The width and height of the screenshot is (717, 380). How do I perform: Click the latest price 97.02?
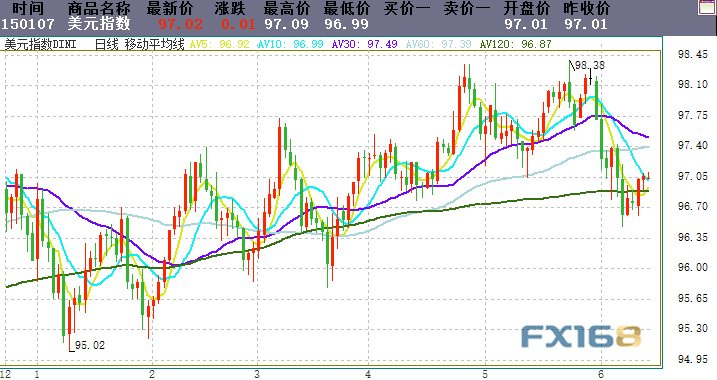(x=181, y=24)
